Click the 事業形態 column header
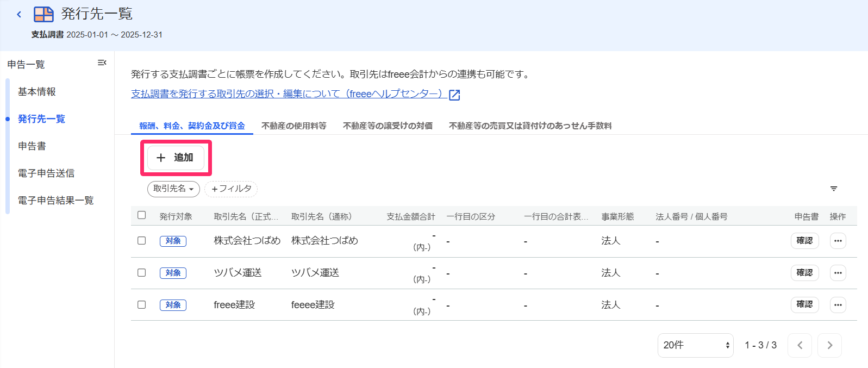This screenshot has height=368, width=868. [617, 216]
